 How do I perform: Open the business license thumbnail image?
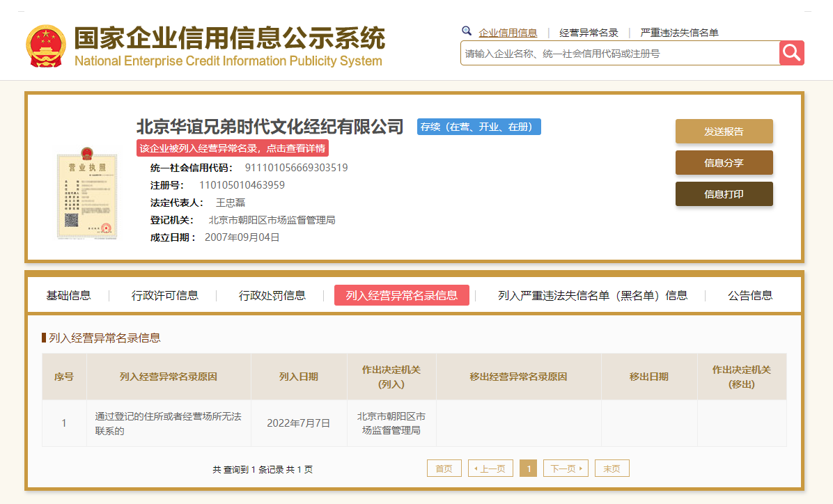coord(87,194)
